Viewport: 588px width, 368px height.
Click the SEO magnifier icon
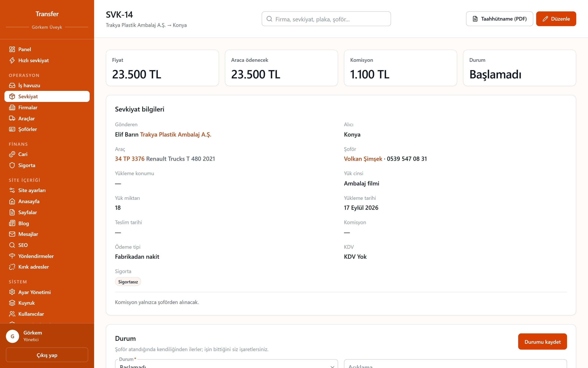(12, 245)
